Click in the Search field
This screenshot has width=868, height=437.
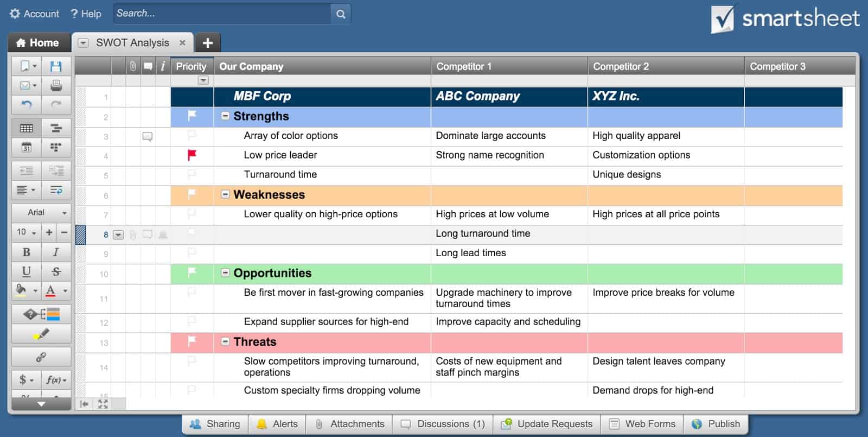(x=221, y=14)
